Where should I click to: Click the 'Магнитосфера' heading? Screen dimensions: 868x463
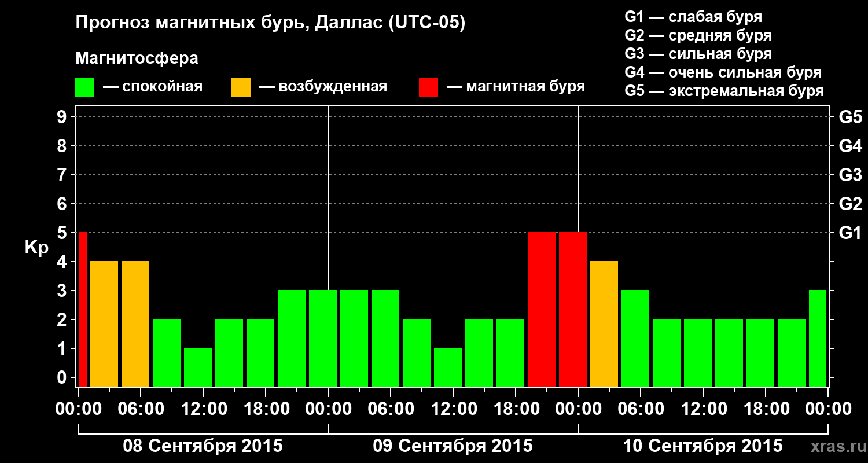coord(137,58)
